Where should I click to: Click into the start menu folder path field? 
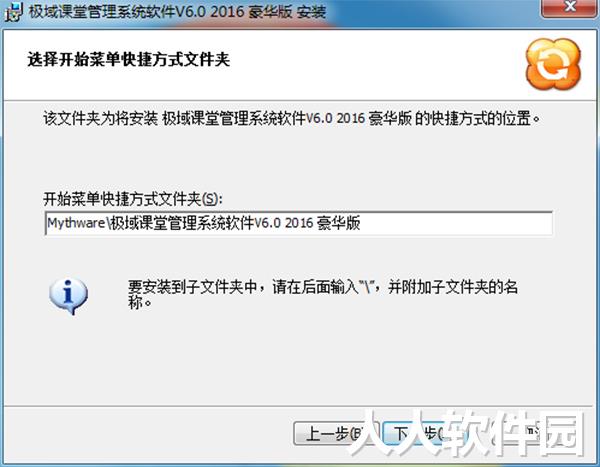pos(298,223)
